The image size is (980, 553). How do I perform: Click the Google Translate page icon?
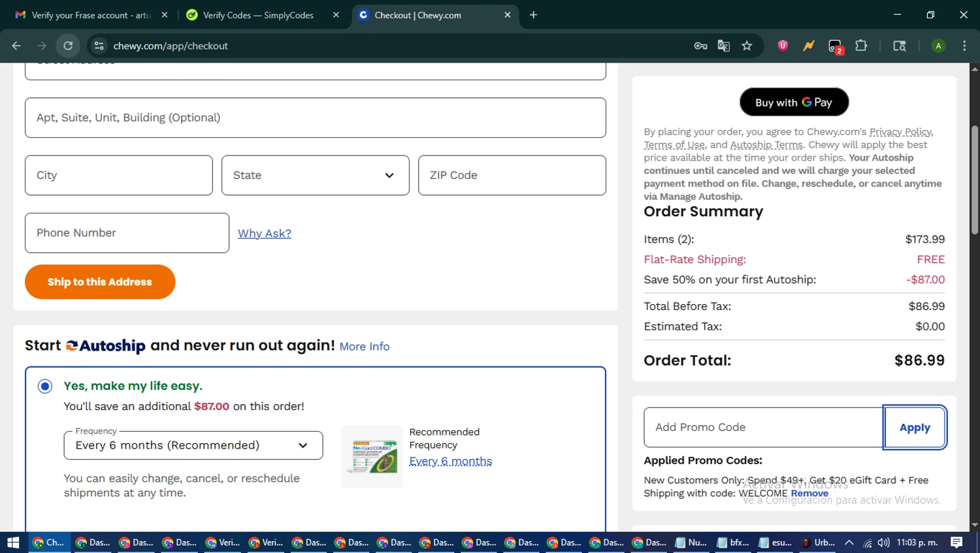(x=723, y=46)
